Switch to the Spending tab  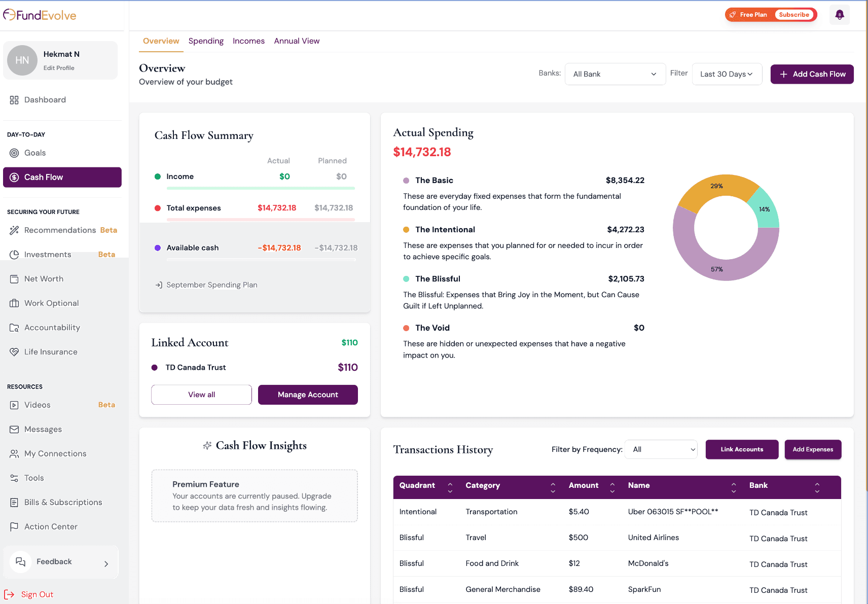pyautogui.click(x=206, y=41)
